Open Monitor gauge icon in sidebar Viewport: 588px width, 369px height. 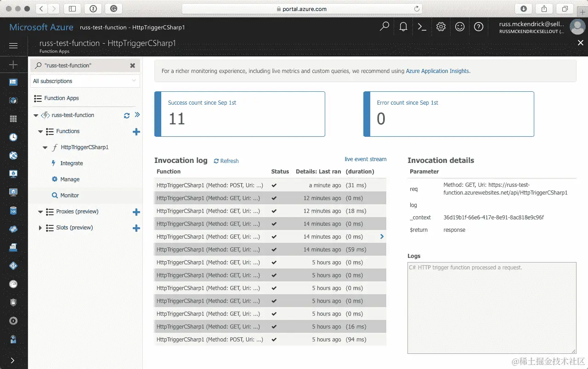pyautogui.click(x=13, y=284)
